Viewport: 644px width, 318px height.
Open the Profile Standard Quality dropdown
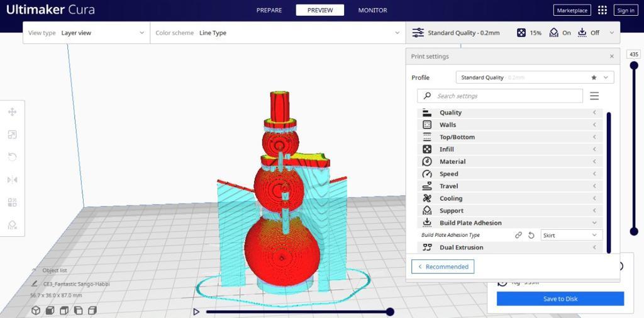pos(535,77)
